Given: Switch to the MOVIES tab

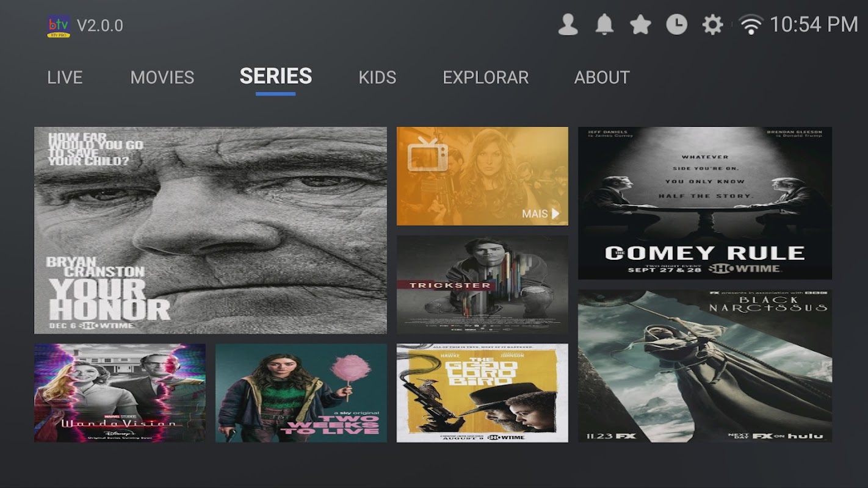Looking at the screenshot, I should coord(162,77).
